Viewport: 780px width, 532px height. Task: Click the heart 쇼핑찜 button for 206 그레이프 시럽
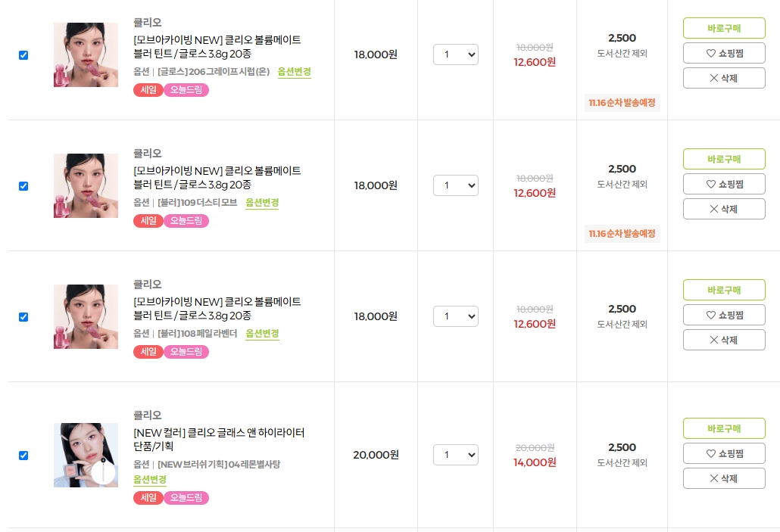click(724, 53)
